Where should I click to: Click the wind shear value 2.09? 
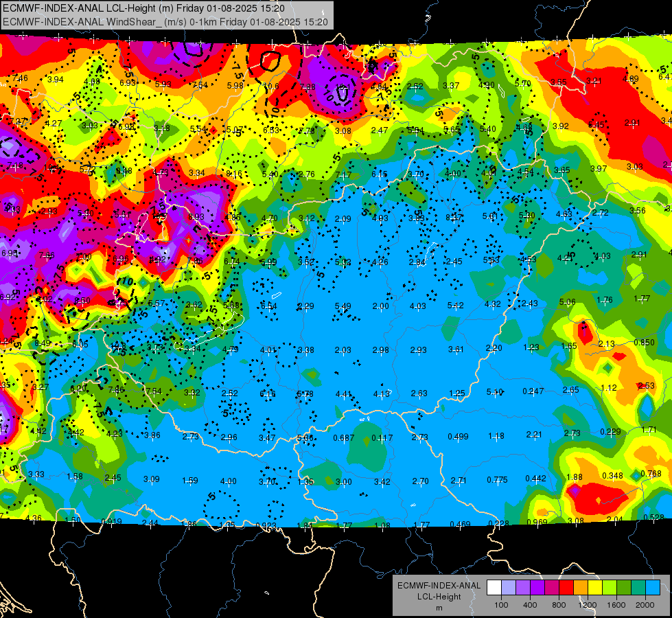[x=343, y=219]
